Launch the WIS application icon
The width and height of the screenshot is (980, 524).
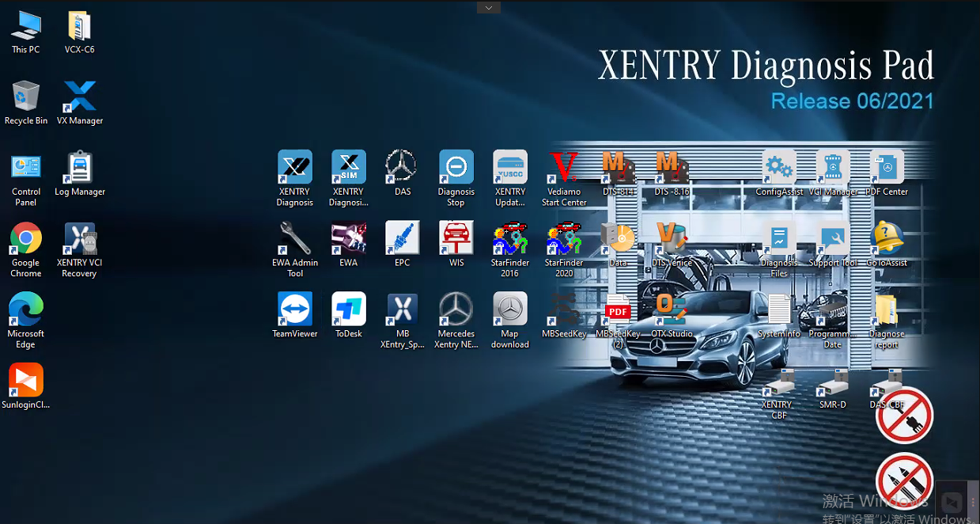pos(456,238)
